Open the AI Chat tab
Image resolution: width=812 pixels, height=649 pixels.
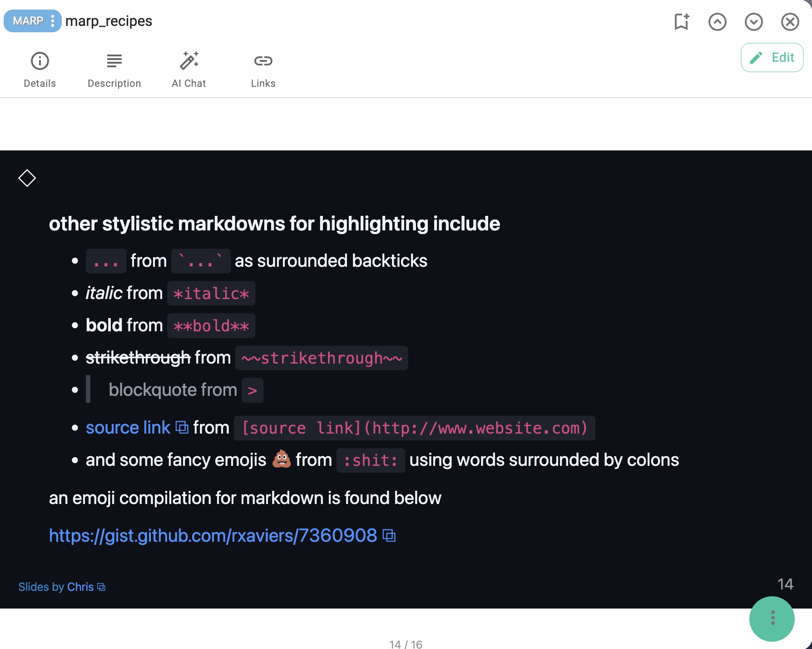[189, 70]
